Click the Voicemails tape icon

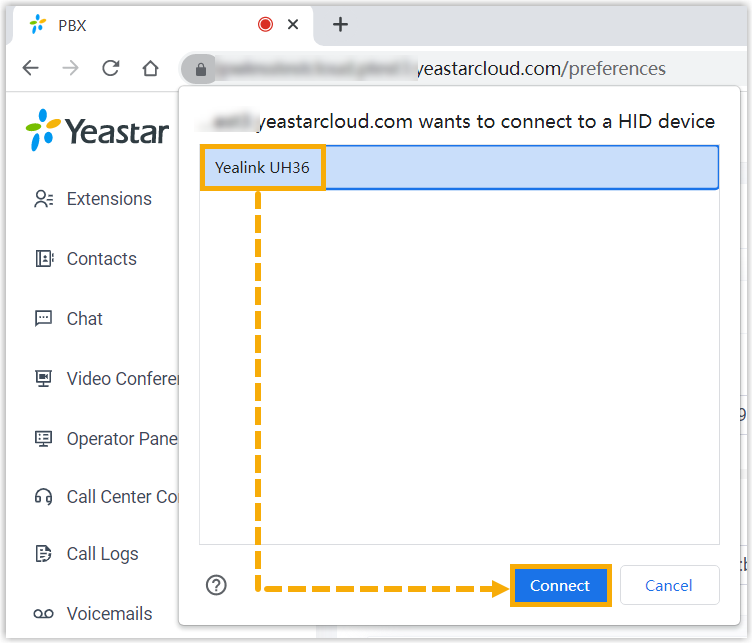(x=44, y=614)
